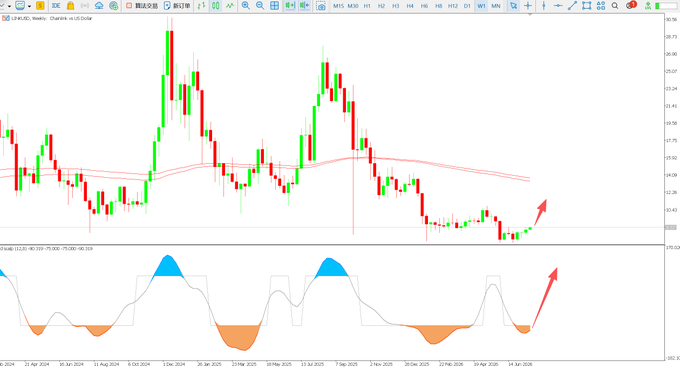Image resolution: width=680 pixels, height=368 pixels.
Task: Open the cloud VPS hosting icon
Action: tap(99, 6)
